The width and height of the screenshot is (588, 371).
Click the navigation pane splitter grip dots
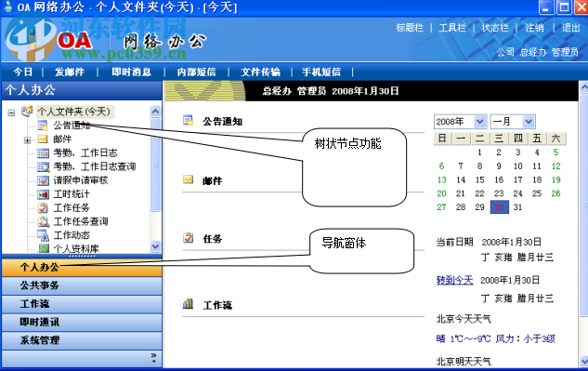click(82, 256)
